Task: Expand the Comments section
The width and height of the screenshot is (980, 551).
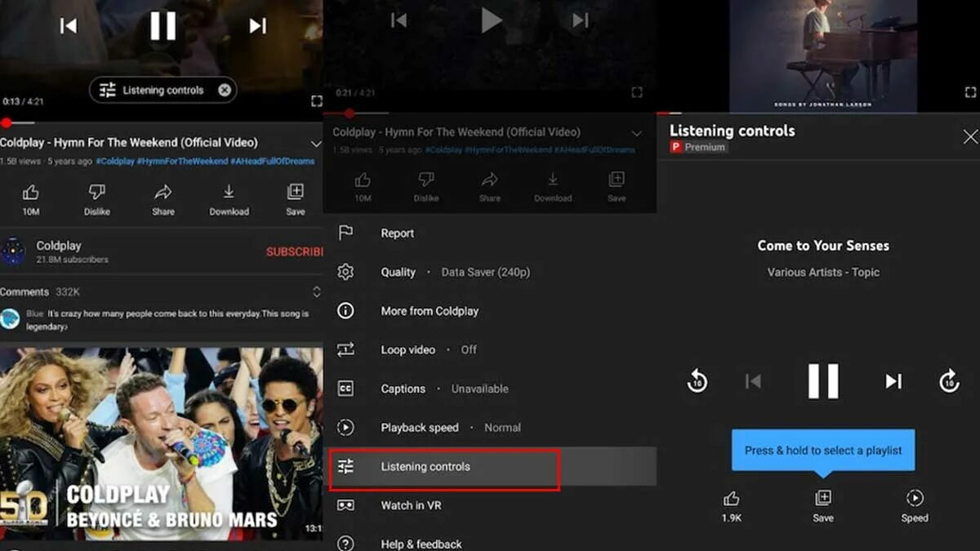Action: pyautogui.click(x=316, y=291)
